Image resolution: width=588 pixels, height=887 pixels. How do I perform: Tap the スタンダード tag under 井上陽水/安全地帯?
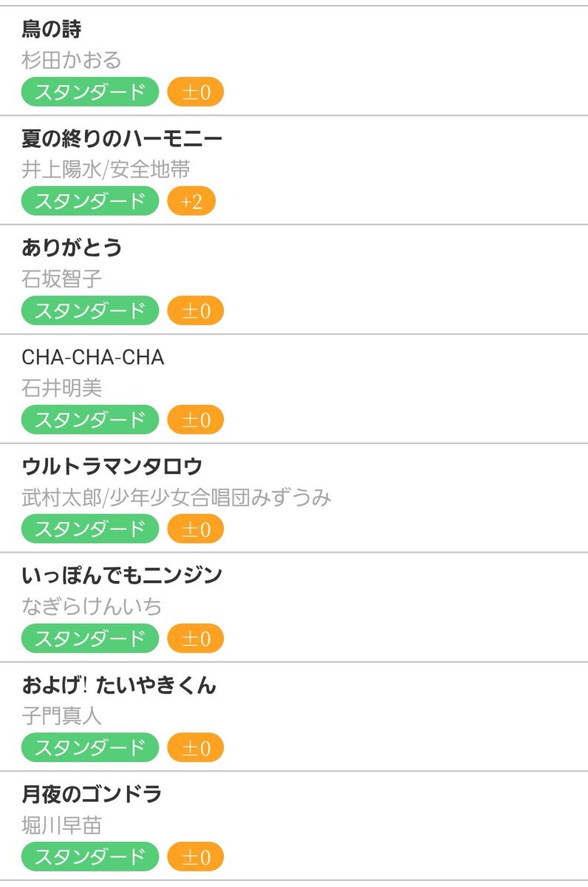[x=90, y=202]
